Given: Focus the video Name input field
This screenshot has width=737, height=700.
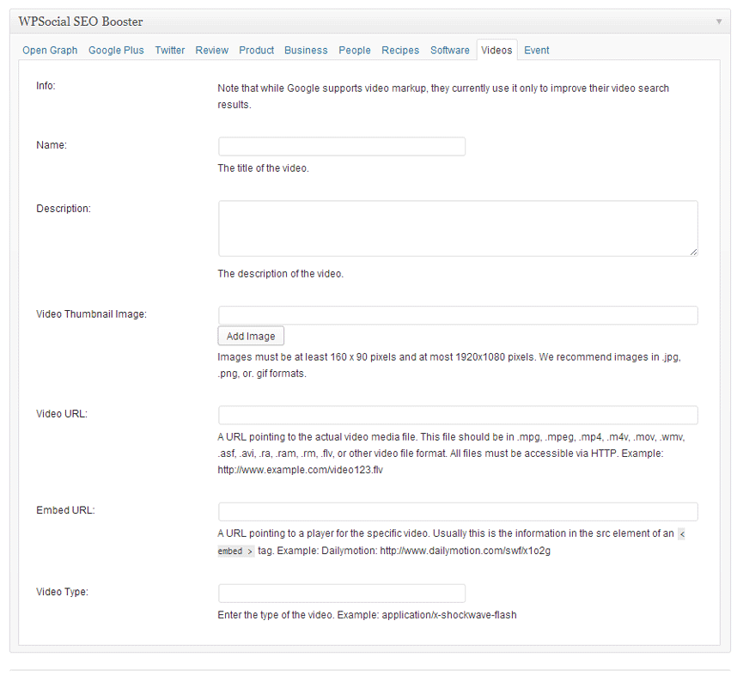Looking at the screenshot, I should [x=342, y=147].
